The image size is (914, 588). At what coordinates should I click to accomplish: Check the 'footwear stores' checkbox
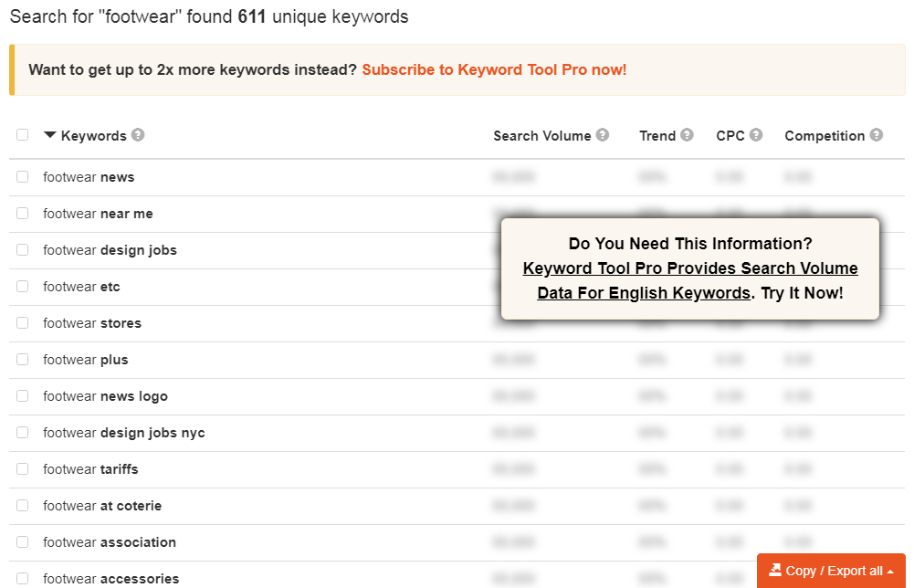point(22,323)
